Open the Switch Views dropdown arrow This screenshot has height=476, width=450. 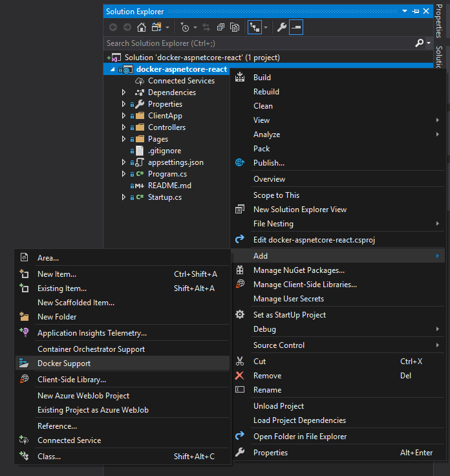pos(167,27)
